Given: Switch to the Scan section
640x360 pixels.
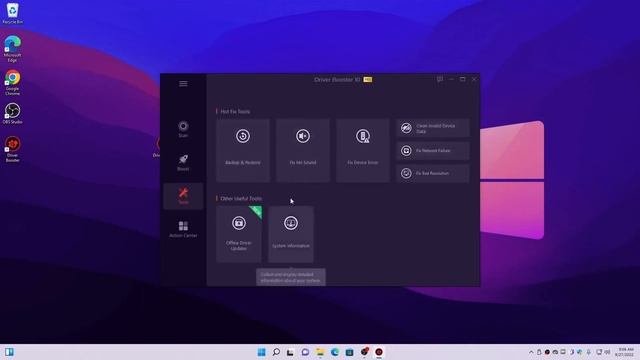Looking at the screenshot, I should (x=183, y=129).
